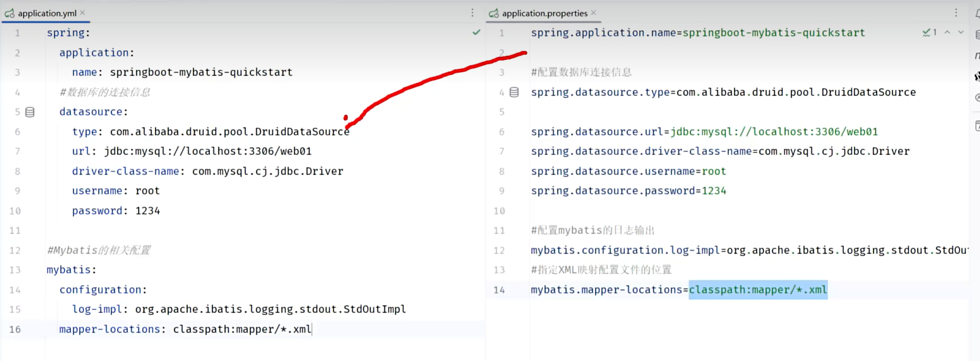Open the Notifications bell in right sidebar

977,13
